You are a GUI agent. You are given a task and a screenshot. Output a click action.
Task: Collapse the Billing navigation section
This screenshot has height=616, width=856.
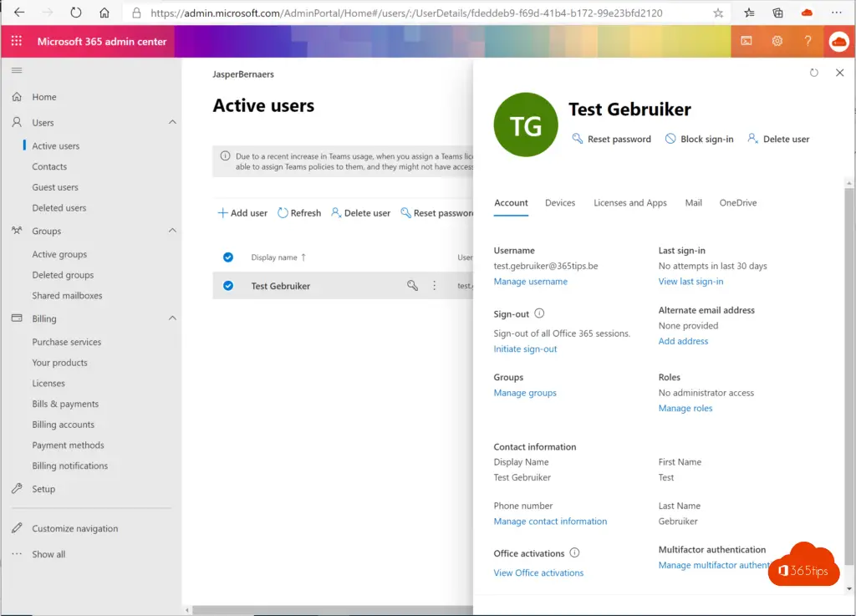[172, 318]
